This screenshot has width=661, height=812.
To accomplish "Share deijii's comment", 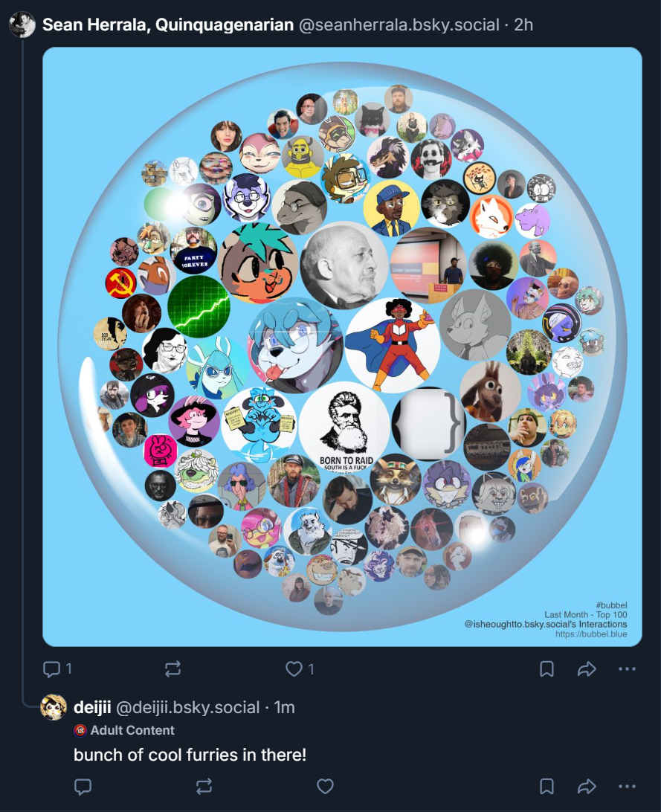I will 587,787.
